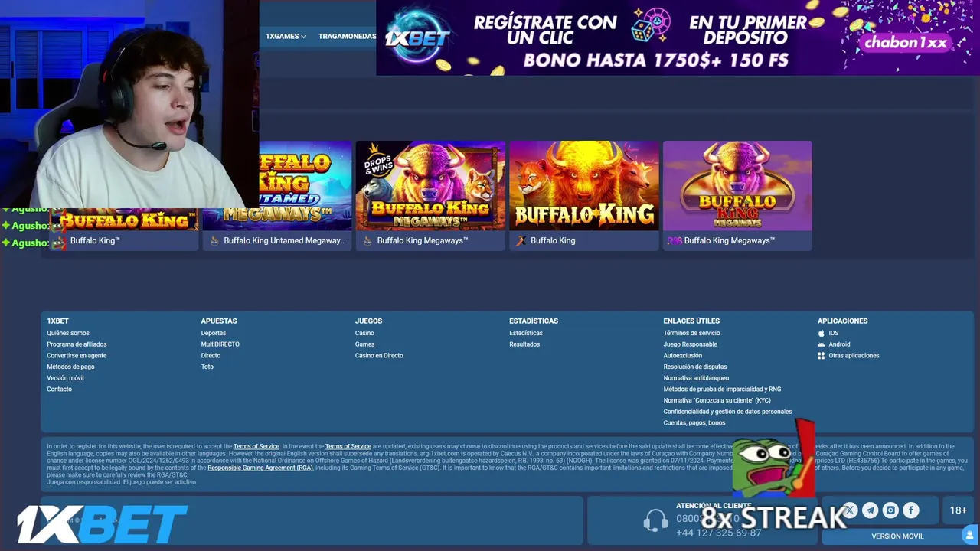Click the orange provider icon beside Buffalo King
Viewport: 980px width, 551px height.
[x=521, y=240]
